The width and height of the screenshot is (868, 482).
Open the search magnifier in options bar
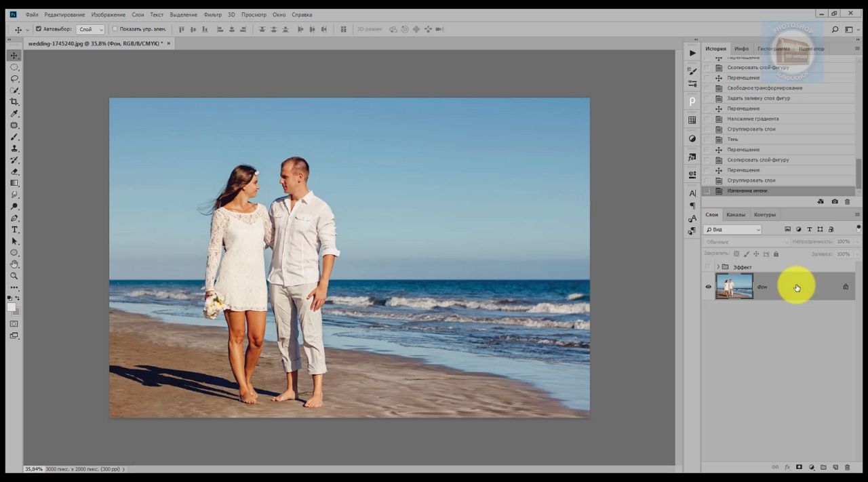tap(835, 29)
